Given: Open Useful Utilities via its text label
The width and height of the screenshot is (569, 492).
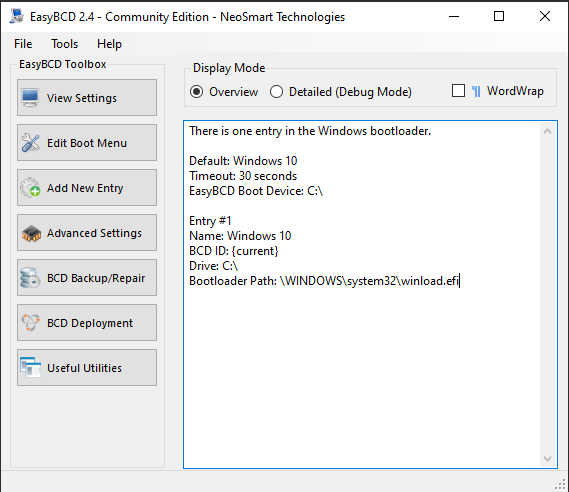Looking at the screenshot, I should pyautogui.click(x=84, y=368).
